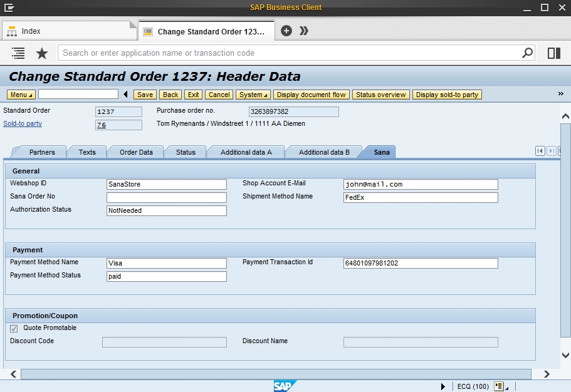Image resolution: width=571 pixels, height=392 pixels.
Task: Open a new tab with the plus icon
Action: pos(286,29)
